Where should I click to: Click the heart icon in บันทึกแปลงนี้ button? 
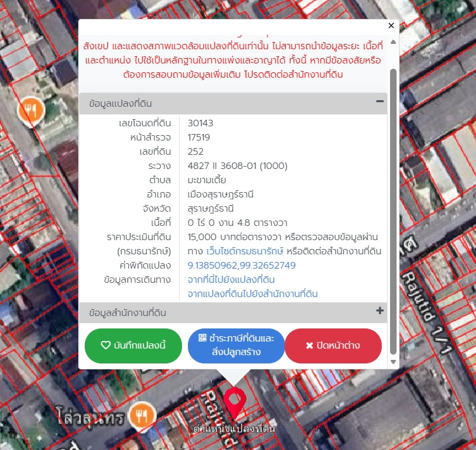(x=106, y=345)
